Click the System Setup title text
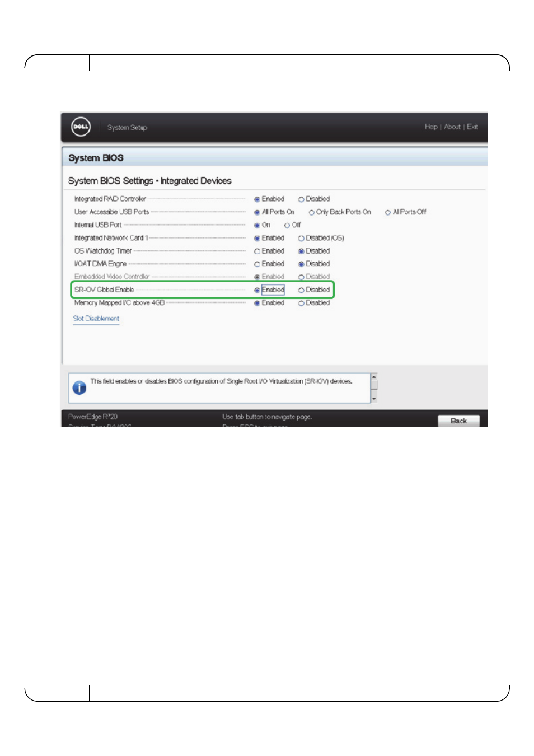The image size is (534, 756). click(x=127, y=128)
